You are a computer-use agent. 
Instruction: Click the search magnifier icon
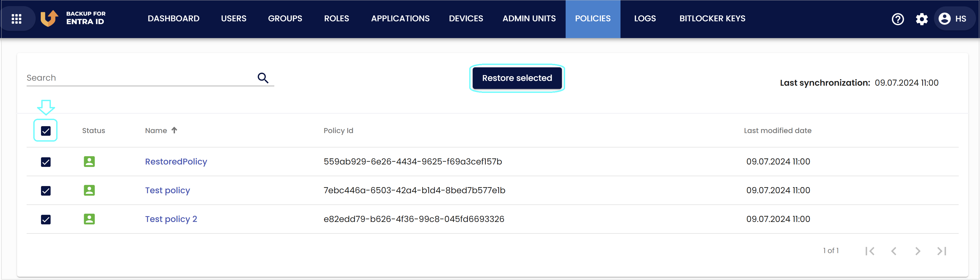[x=263, y=78]
